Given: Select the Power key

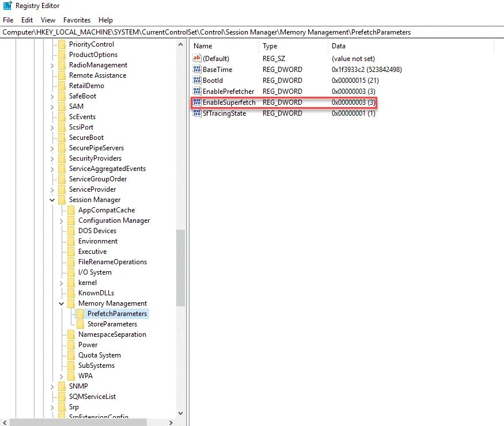Looking at the screenshot, I should click(88, 345).
